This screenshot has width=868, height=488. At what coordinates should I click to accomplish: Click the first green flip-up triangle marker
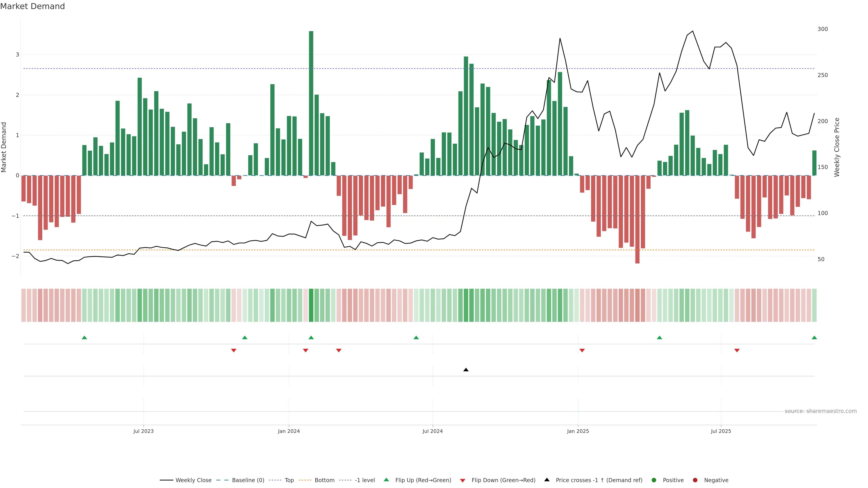84,338
